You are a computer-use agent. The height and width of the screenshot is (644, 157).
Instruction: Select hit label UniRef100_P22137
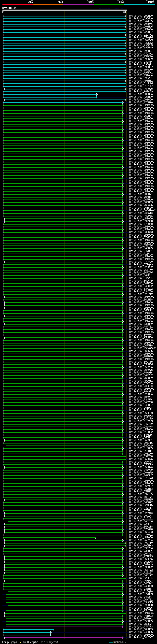pyautogui.click(x=141, y=573)
